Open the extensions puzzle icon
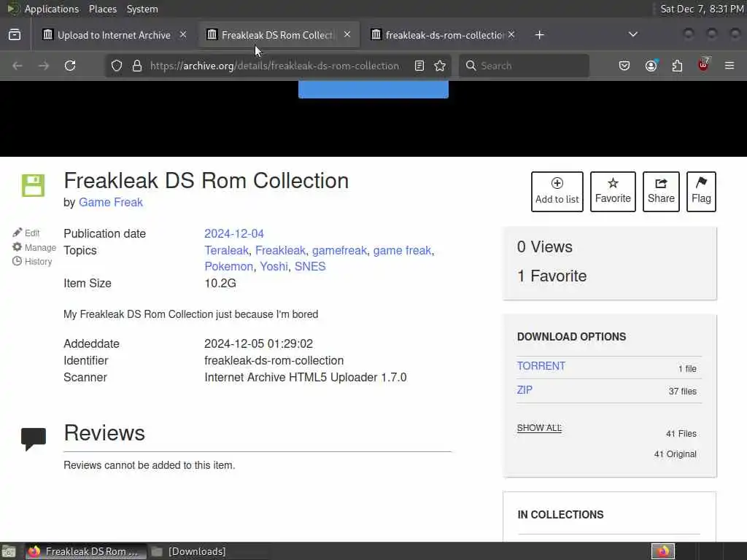747x560 pixels. click(x=677, y=66)
